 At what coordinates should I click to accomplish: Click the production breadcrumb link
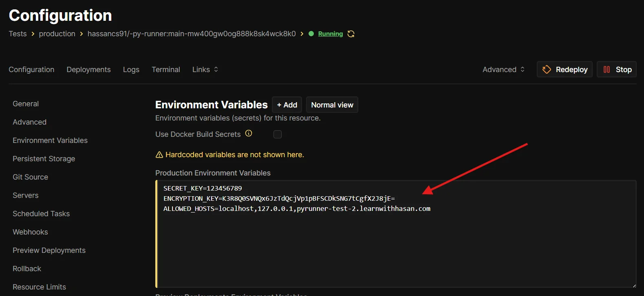pyautogui.click(x=57, y=34)
